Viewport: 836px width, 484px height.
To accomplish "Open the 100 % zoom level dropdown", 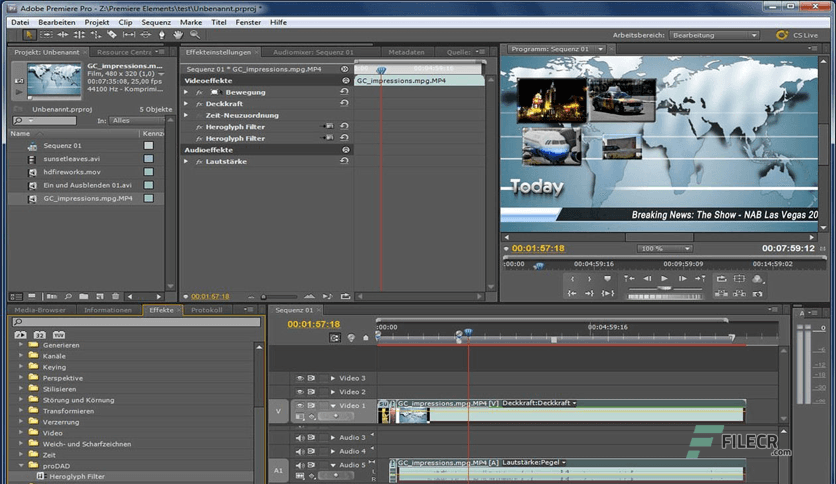I will click(x=665, y=248).
